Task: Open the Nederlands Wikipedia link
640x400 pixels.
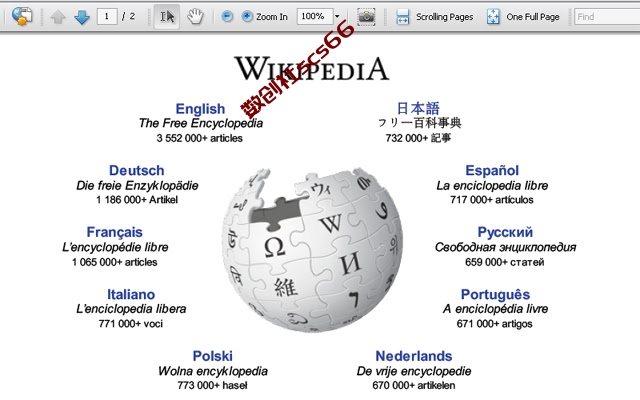Action: (x=414, y=356)
